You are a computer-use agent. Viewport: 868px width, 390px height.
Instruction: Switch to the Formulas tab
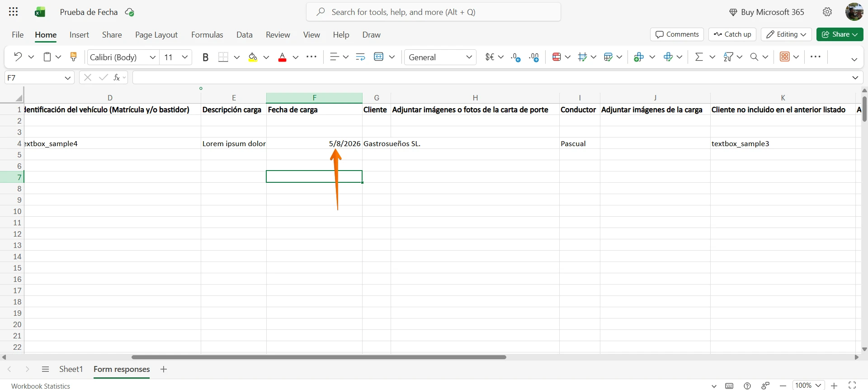point(207,35)
